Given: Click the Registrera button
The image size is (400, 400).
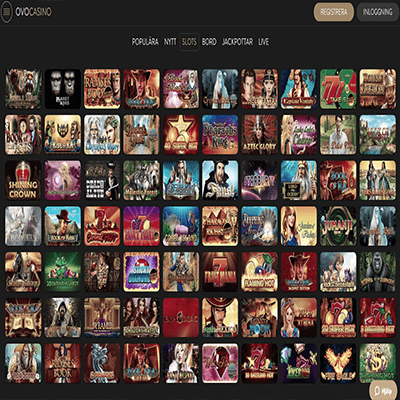Looking at the screenshot, I should pyautogui.click(x=334, y=12).
